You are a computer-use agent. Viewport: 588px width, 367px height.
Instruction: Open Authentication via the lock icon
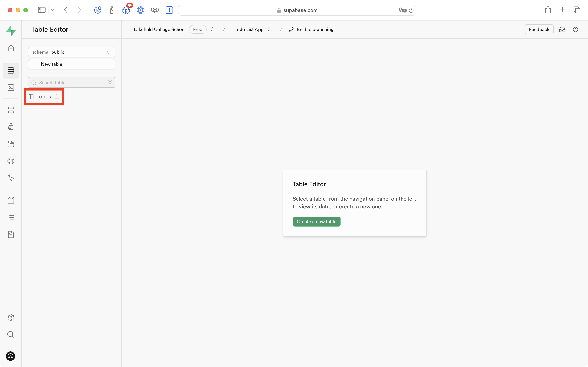(11, 127)
